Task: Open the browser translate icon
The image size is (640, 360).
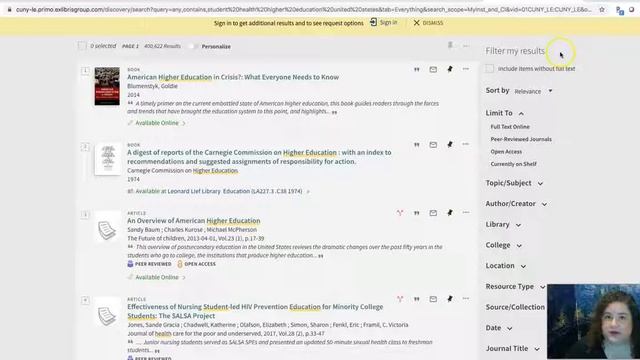Action: tap(620, 11)
